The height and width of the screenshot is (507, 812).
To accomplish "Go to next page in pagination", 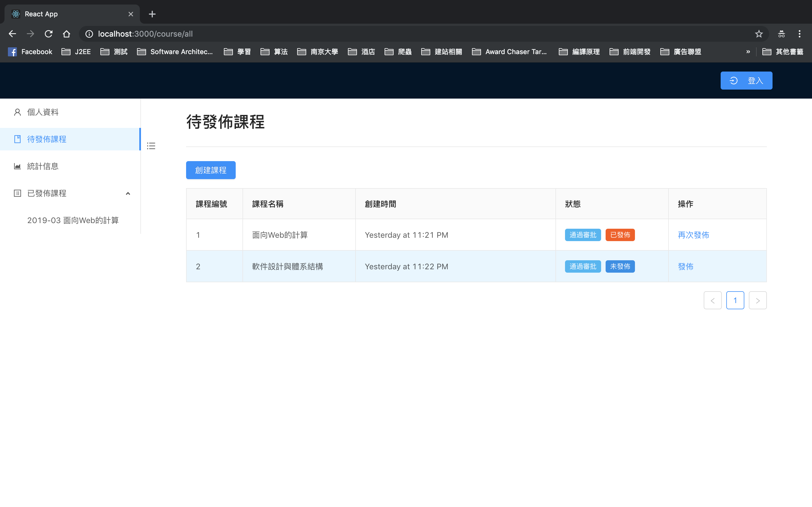I will pyautogui.click(x=757, y=301).
